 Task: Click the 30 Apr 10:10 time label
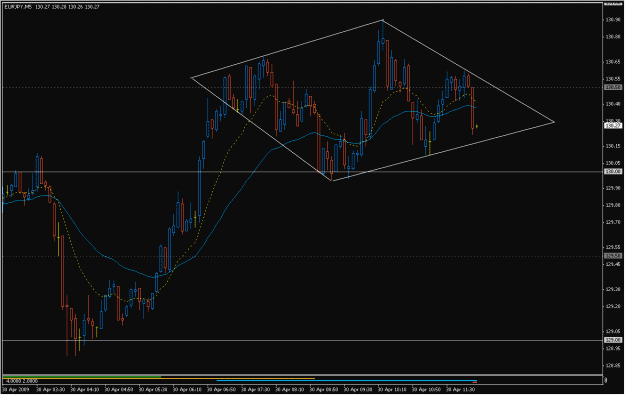[x=392, y=389]
